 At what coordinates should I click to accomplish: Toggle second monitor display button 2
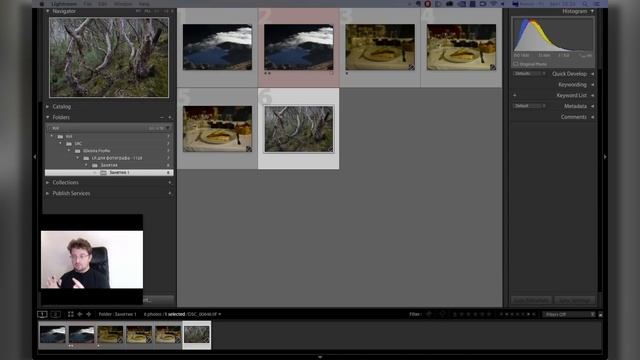[x=56, y=314]
